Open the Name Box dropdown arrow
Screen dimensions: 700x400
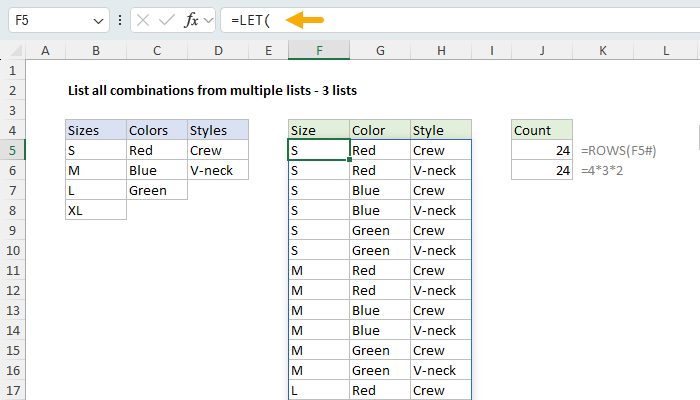(x=98, y=21)
